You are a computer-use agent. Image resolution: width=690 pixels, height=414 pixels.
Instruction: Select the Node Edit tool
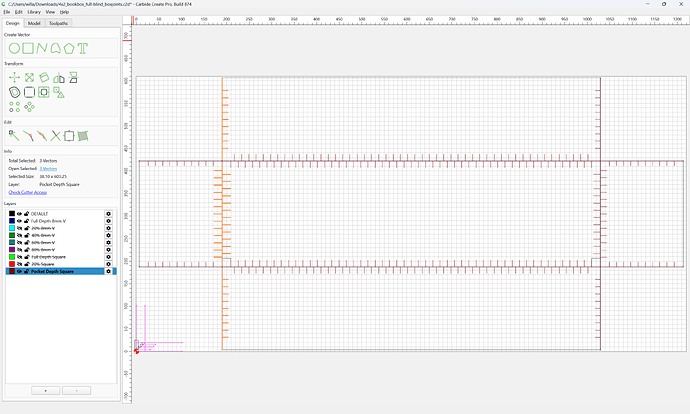click(x=14, y=136)
